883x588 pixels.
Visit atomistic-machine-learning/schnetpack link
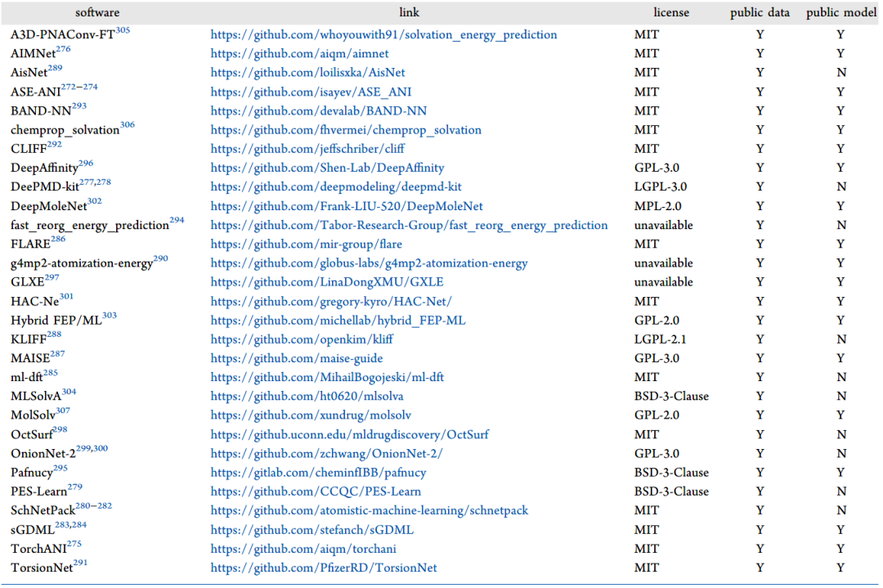(x=370, y=511)
